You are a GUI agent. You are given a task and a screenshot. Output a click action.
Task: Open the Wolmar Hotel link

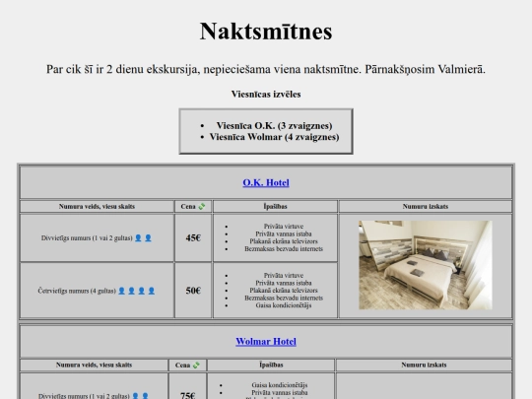point(266,341)
